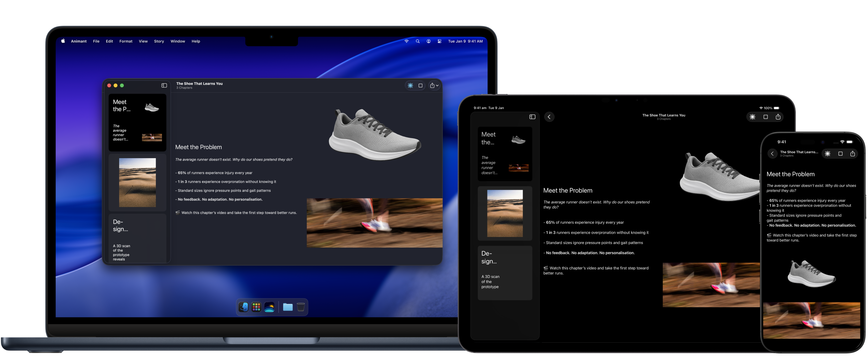Select the 'De-sign...' chapter card on the iPad
The image size is (868, 356).
coord(505,273)
